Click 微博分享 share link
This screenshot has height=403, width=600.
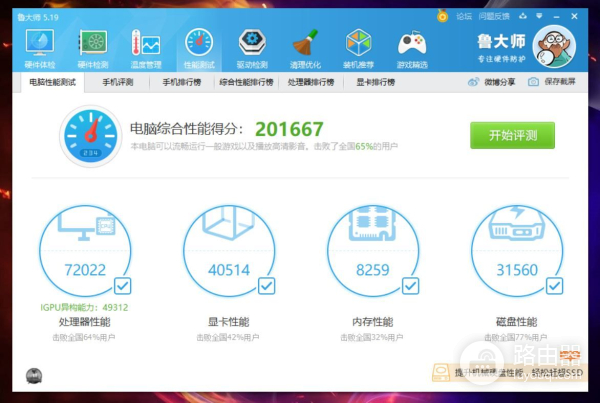(x=496, y=82)
